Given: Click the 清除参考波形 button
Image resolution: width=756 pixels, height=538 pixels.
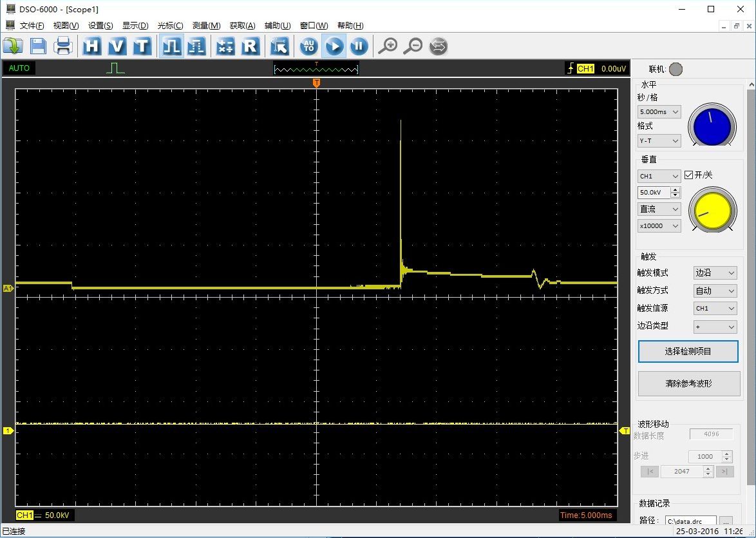Looking at the screenshot, I should 688,383.
